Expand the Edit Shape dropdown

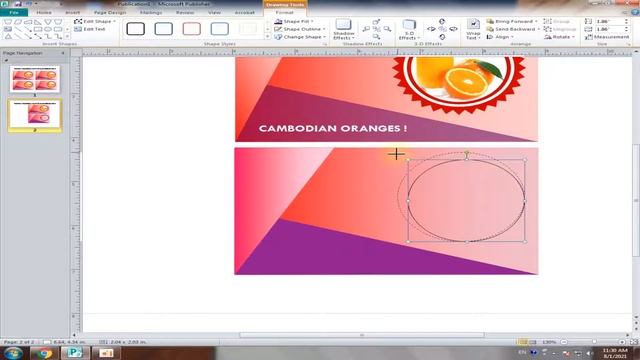pyautogui.click(x=114, y=21)
